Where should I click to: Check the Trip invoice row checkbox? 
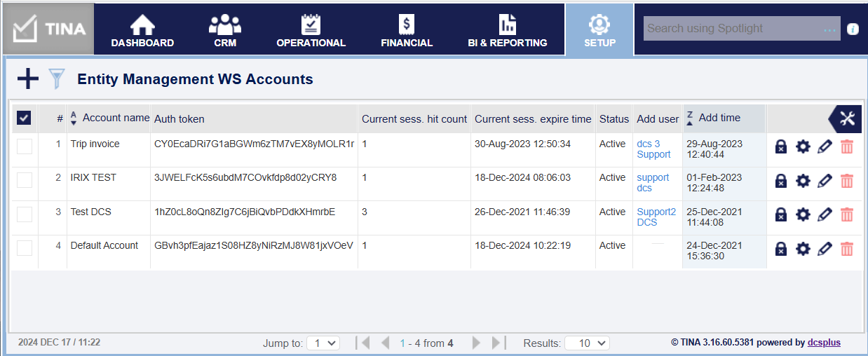(25, 146)
